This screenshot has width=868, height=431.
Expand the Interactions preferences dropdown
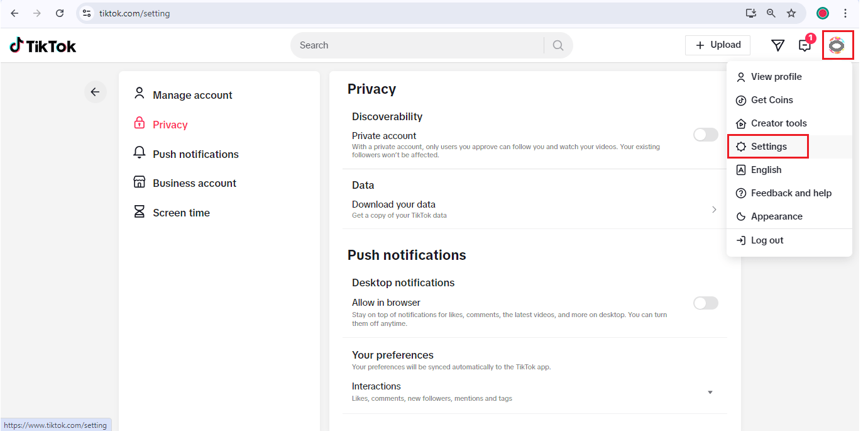click(710, 392)
